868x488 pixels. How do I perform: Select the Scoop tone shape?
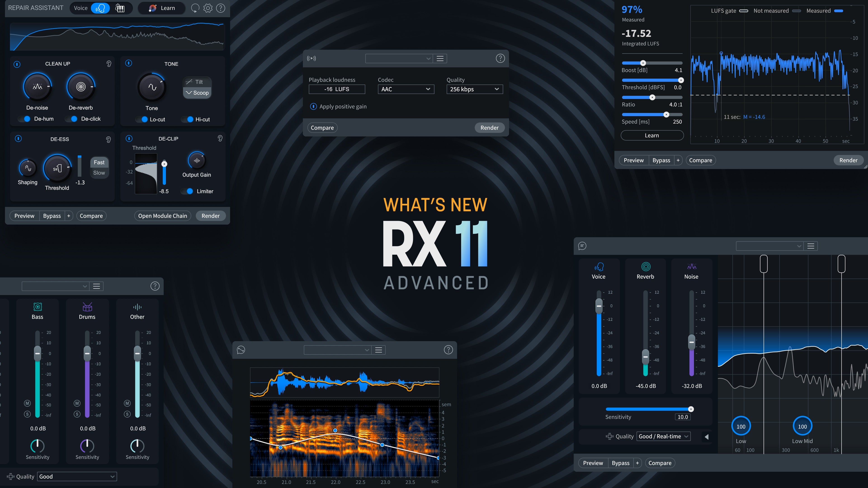[x=197, y=93]
